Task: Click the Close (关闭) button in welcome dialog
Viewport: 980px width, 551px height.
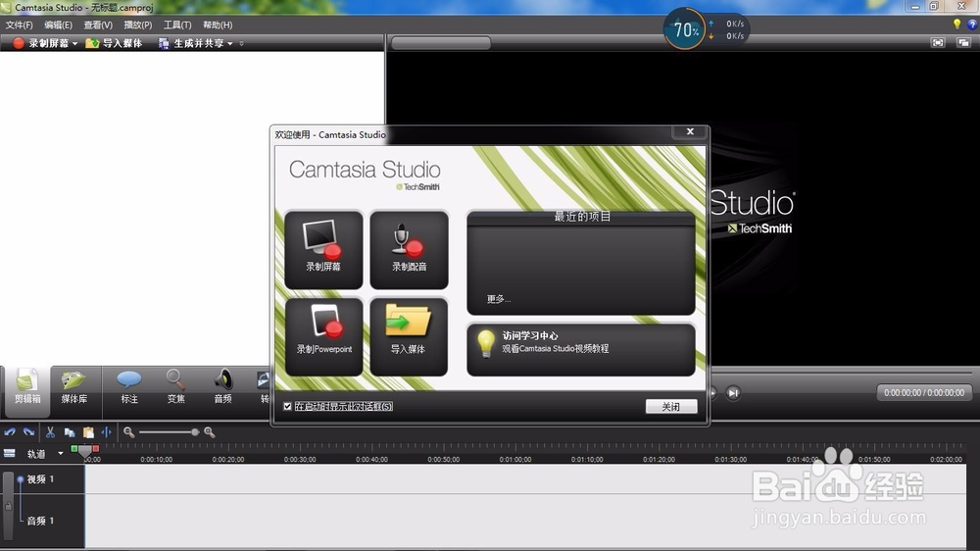Action: pos(671,407)
